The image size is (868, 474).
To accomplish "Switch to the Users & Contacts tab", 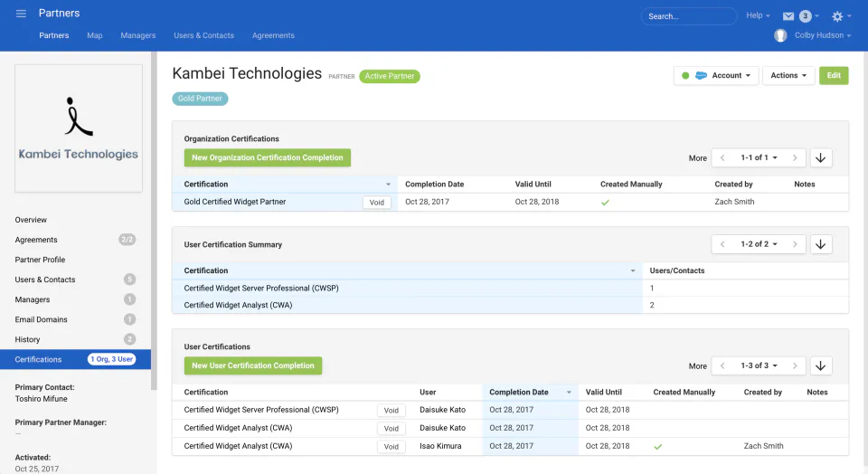I will tap(203, 35).
